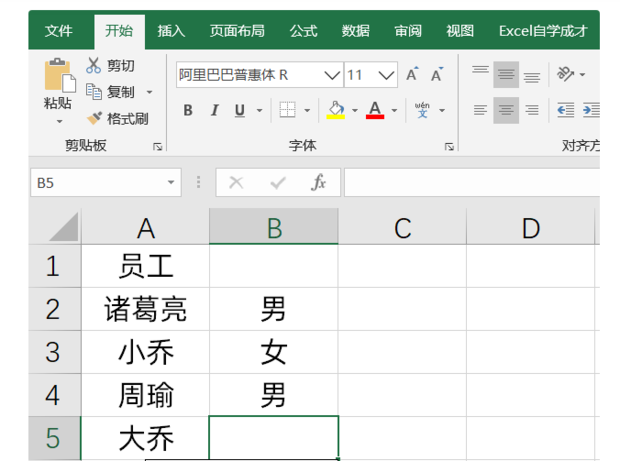Toggle middle vertical alignment
This screenshot has height=461, width=620.
click(506, 75)
